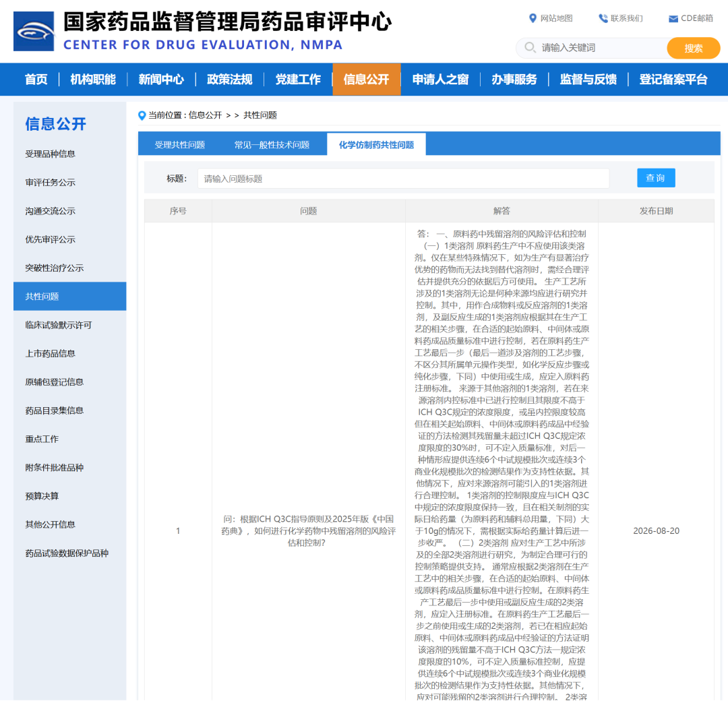
Task: Open 监督与反馈 navigation item
Action: pyautogui.click(x=588, y=80)
